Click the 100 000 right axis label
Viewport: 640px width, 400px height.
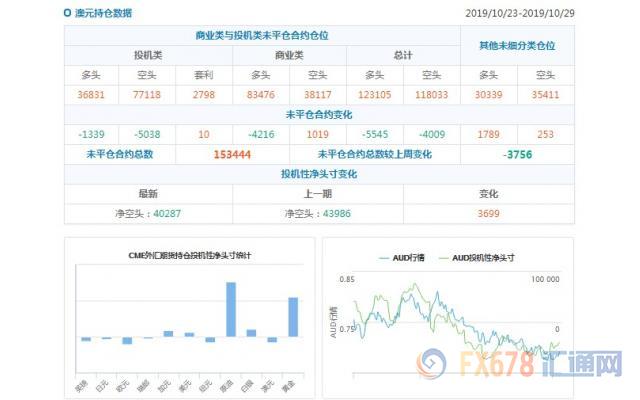point(545,280)
